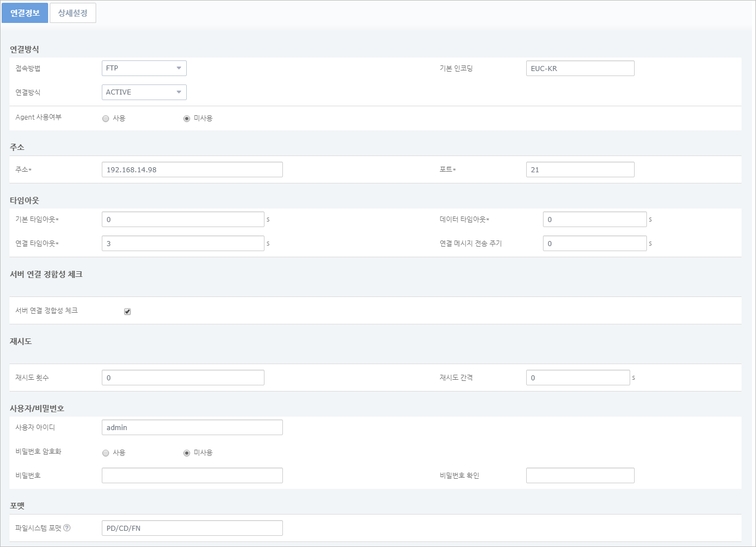The width and height of the screenshot is (756, 547).
Task: Select 비밀번호 암호화 사용 radio button
Action: point(106,453)
